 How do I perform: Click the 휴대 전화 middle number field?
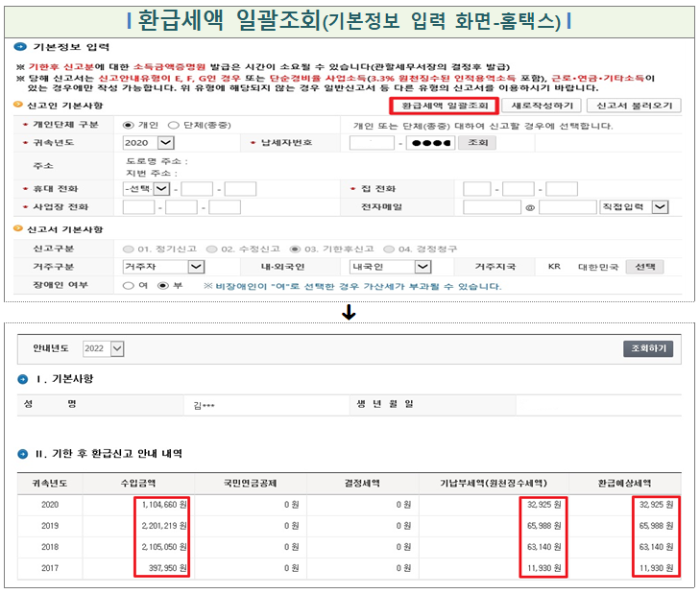point(197,189)
